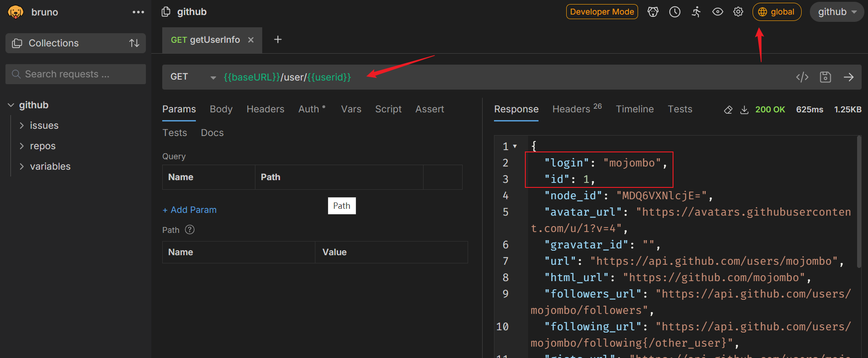Toggle the eye icon in top bar
The image size is (868, 358).
click(718, 12)
